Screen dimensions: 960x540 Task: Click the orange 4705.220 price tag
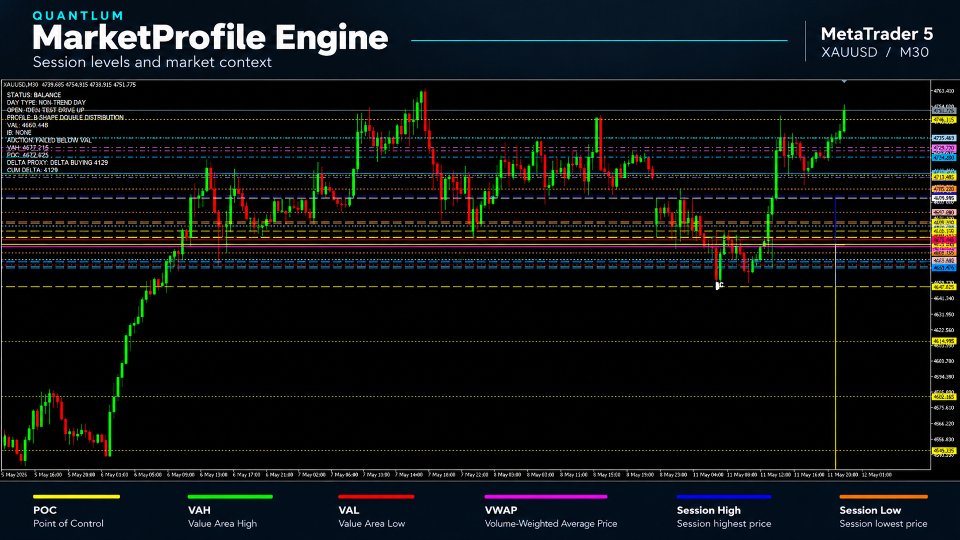(943, 189)
